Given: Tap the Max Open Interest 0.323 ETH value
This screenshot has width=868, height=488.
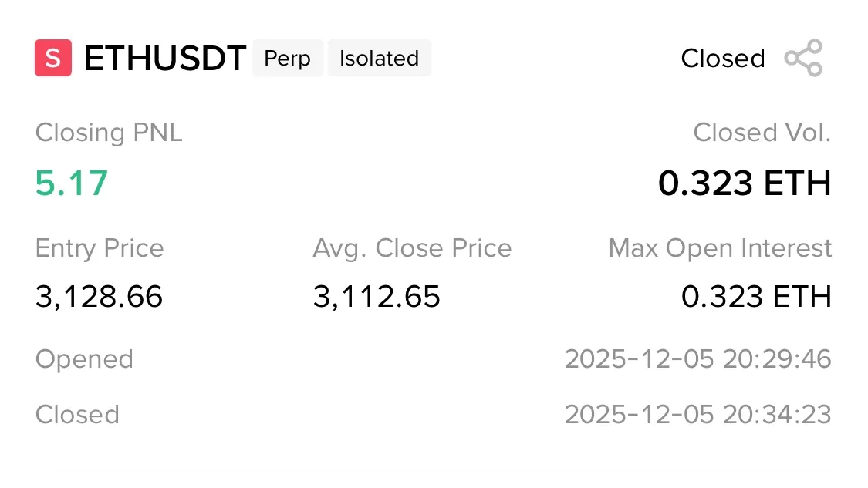Looking at the screenshot, I should pos(756,296).
